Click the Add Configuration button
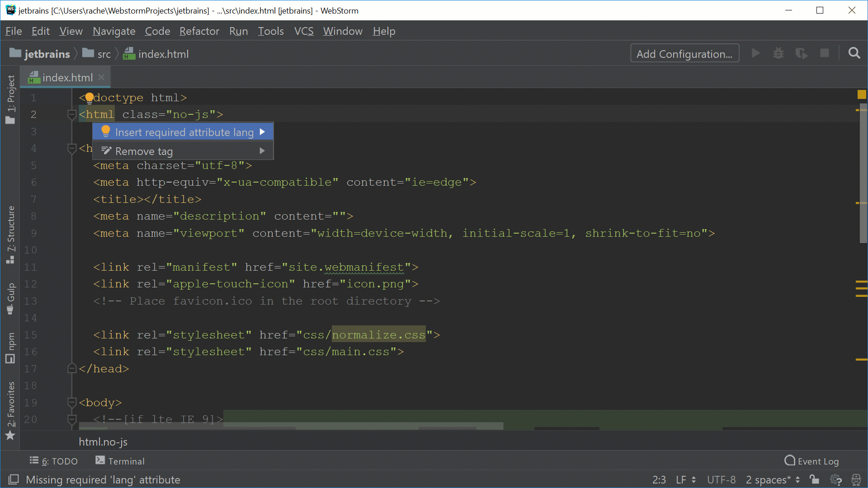 pos(684,53)
